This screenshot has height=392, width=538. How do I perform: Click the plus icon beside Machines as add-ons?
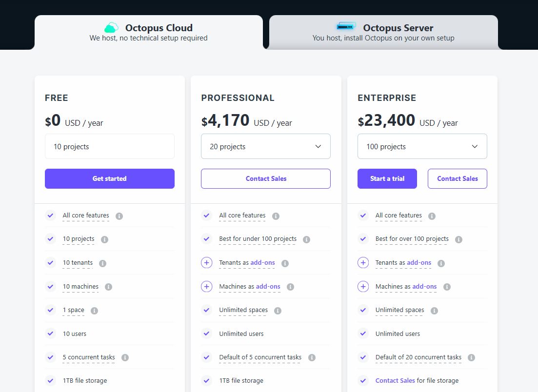[207, 287]
